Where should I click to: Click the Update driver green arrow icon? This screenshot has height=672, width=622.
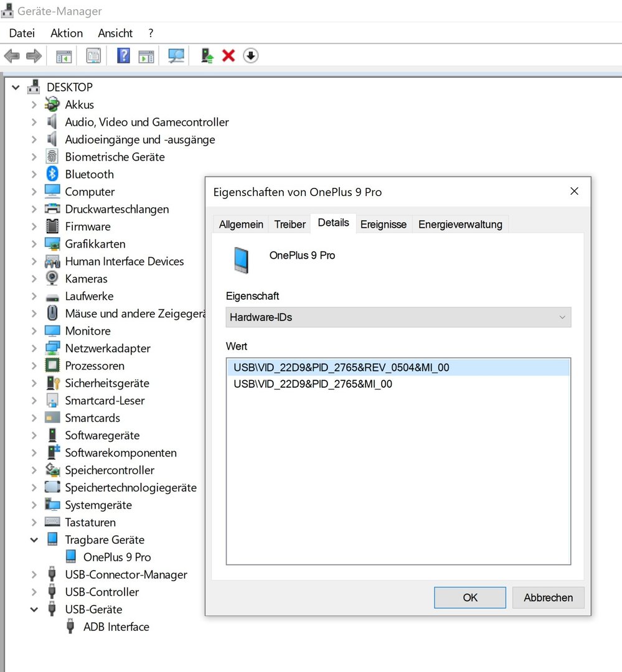tap(207, 56)
